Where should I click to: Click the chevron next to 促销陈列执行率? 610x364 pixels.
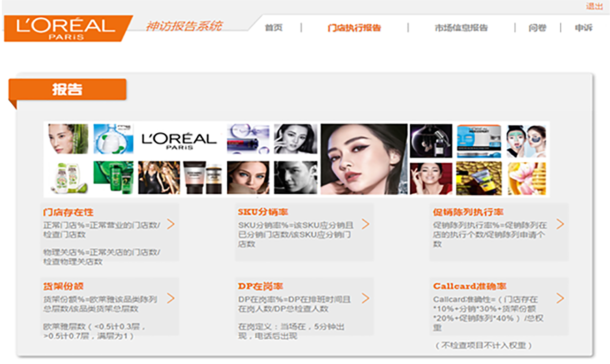(560, 224)
